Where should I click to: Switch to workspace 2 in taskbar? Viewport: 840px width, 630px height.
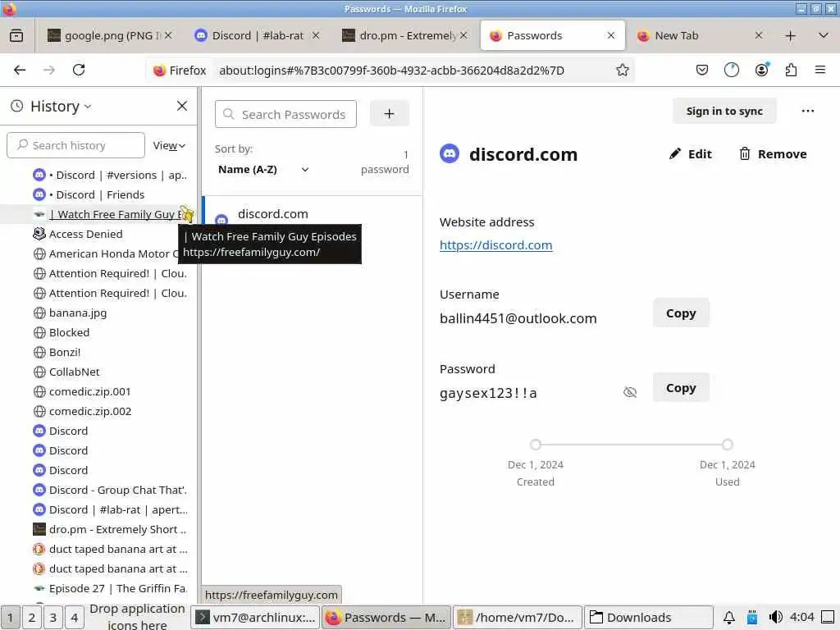tap(32, 618)
